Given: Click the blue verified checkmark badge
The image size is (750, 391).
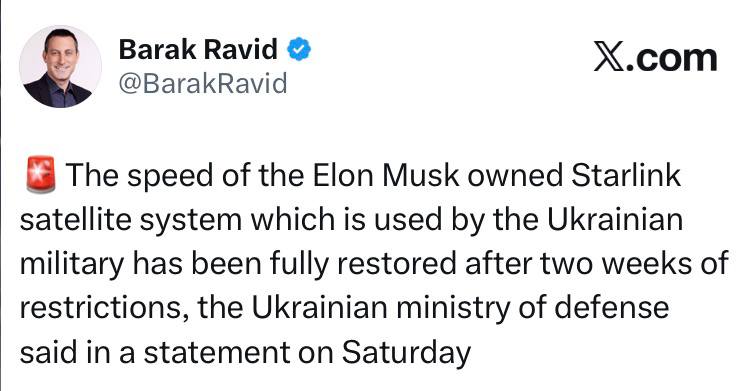Looking at the screenshot, I should click(x=299, y=49).
